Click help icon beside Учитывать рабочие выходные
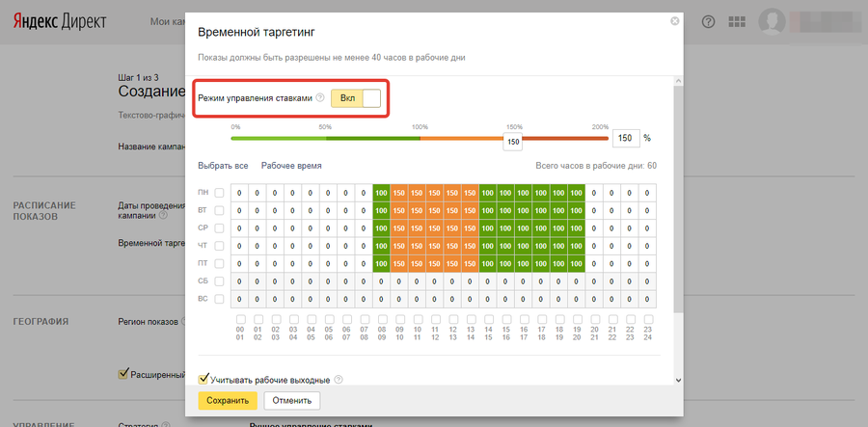Viewport: 868px width, 427px height. tap(339, 379)
